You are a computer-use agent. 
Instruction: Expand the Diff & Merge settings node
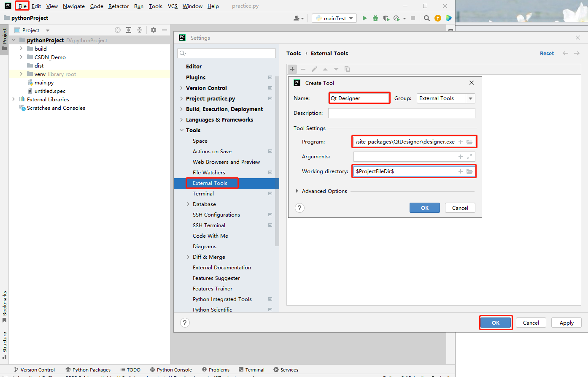[x=188, y=257]
